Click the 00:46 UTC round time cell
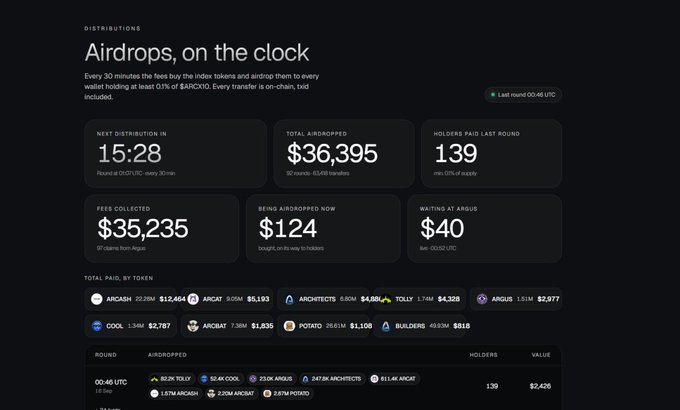This screenshot has width=680, height=410. click(x=111, y=382)
